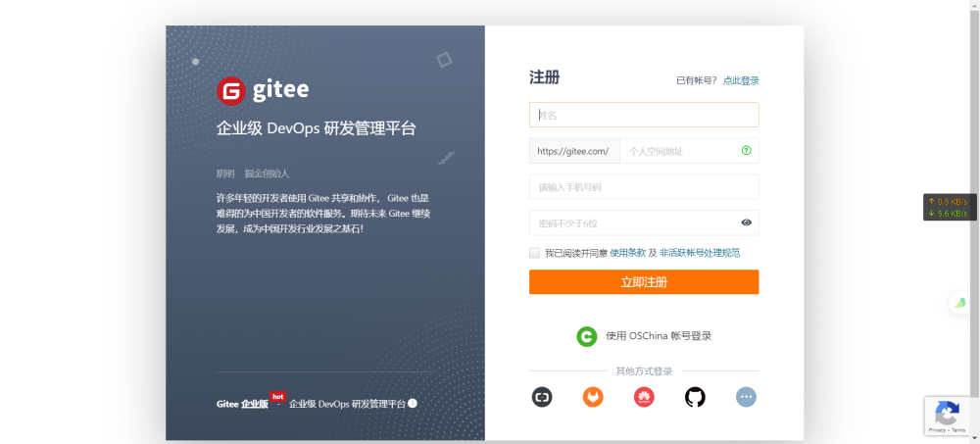Sign in with the orange GitLab icon

pos(593,397)
